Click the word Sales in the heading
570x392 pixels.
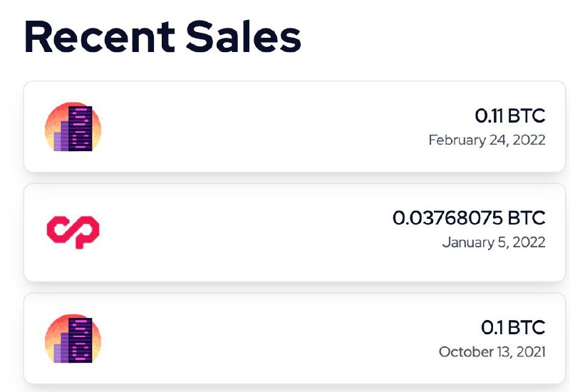pos(244,37)
